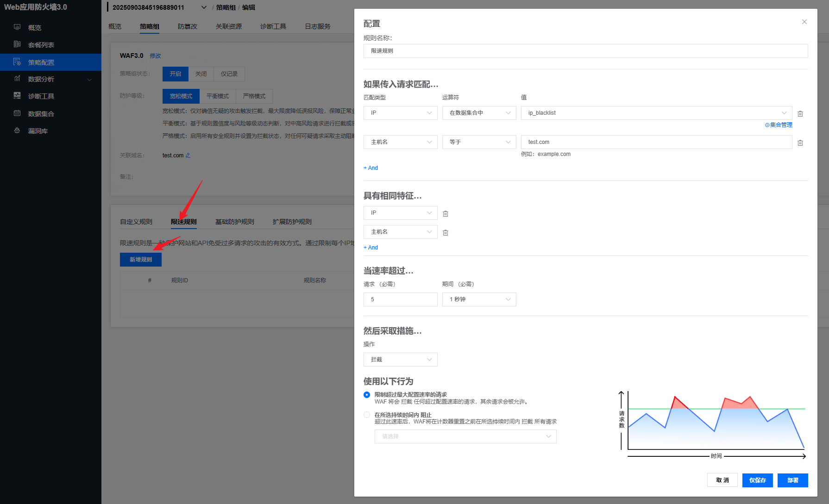Delete the IP blacklist match condition row

coord(800,113)
